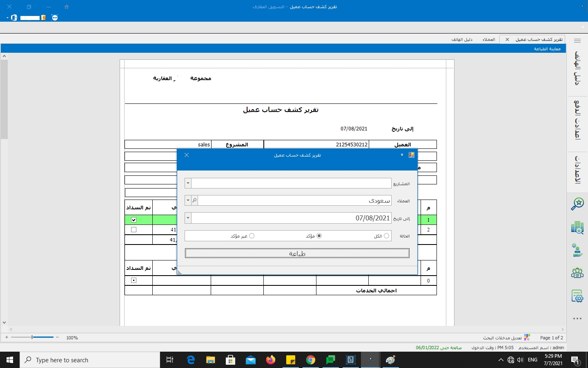The image size is (588, 368).
Task: Expand the المشاريع dropdown arrow
Action: [x=188, y=184]
